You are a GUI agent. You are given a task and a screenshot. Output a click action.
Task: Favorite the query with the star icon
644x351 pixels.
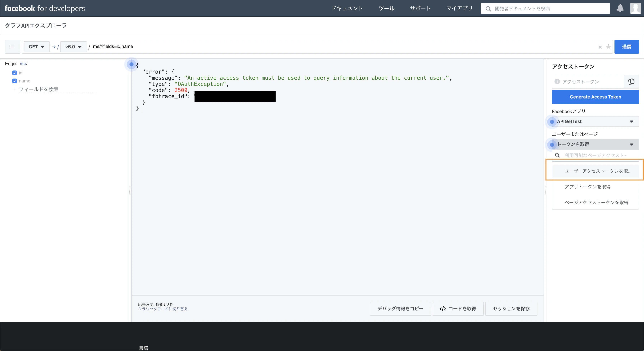(608, 47)
